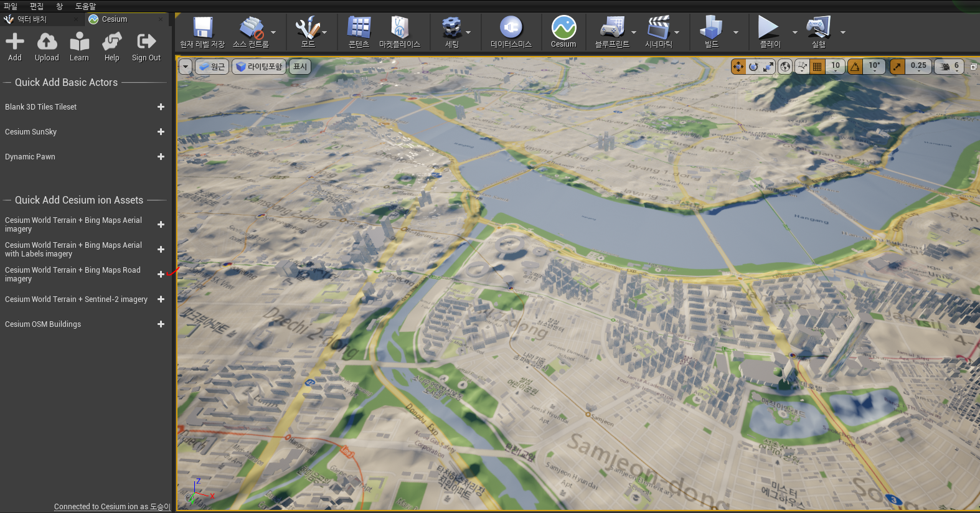Click the Add icon in Cesium panel
The image size is (980, 513).
coord(15,47)
